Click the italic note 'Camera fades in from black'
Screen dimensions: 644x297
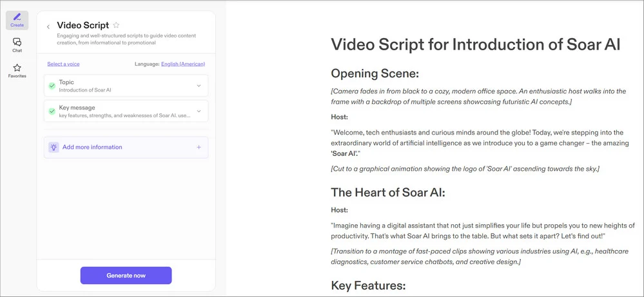pos(478,97)
